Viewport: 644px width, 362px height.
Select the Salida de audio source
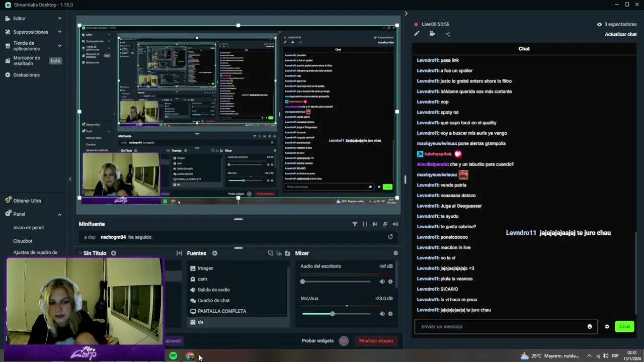pyautogui.click(x=237, y=290)
